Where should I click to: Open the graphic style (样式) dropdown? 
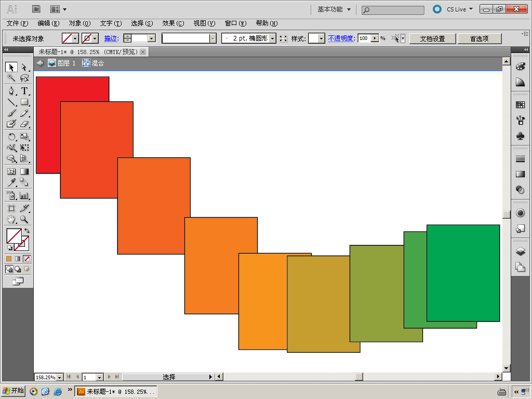pyautogui.click(x=321, y=38)
